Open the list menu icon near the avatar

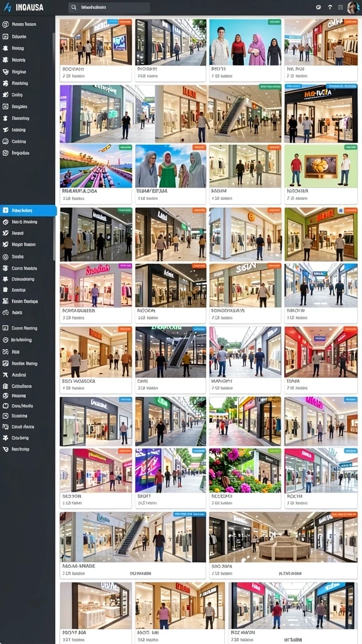point(340,8)
